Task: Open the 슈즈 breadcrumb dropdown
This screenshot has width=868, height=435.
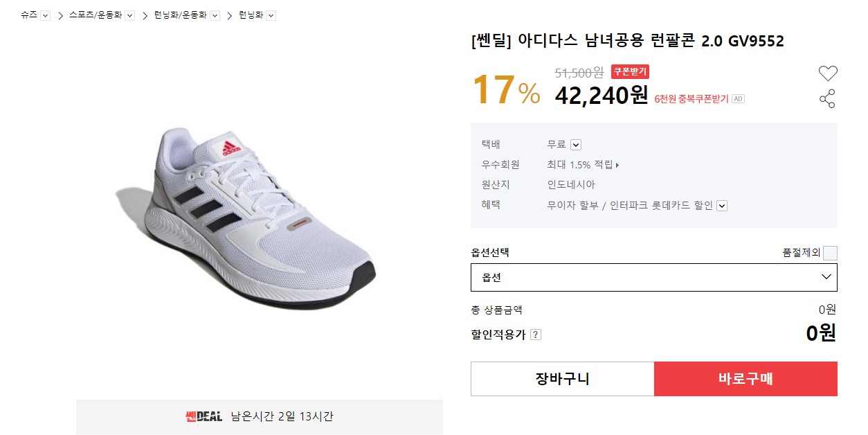Action: 45,15
